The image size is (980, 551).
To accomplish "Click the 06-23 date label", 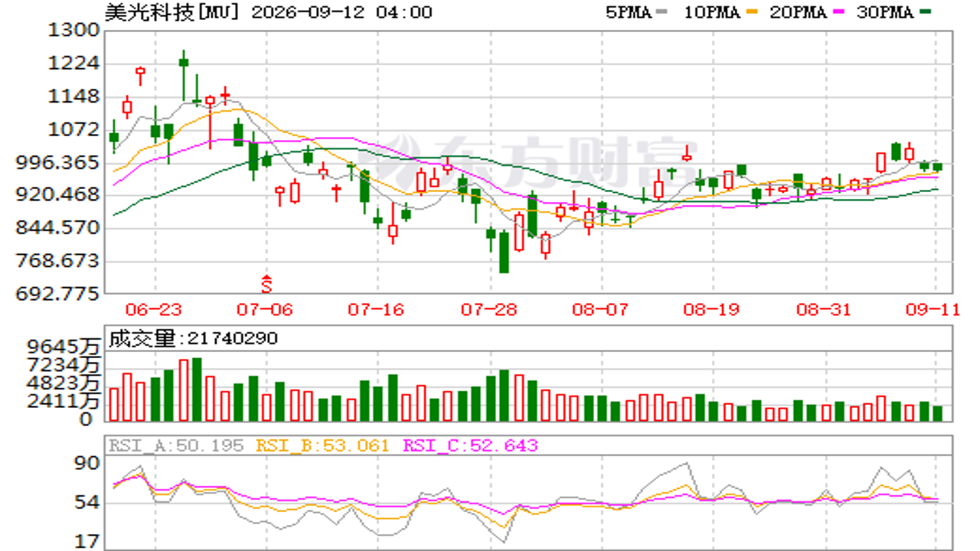I will (153, 310).
